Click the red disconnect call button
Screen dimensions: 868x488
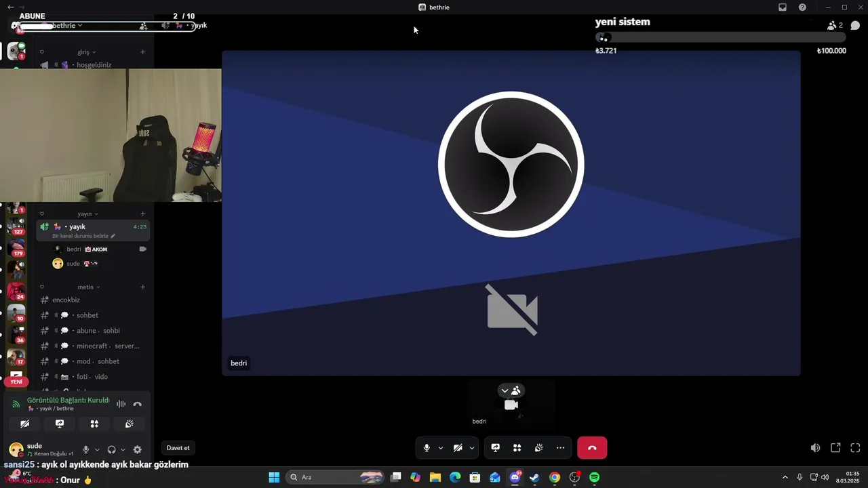(592, 448)
